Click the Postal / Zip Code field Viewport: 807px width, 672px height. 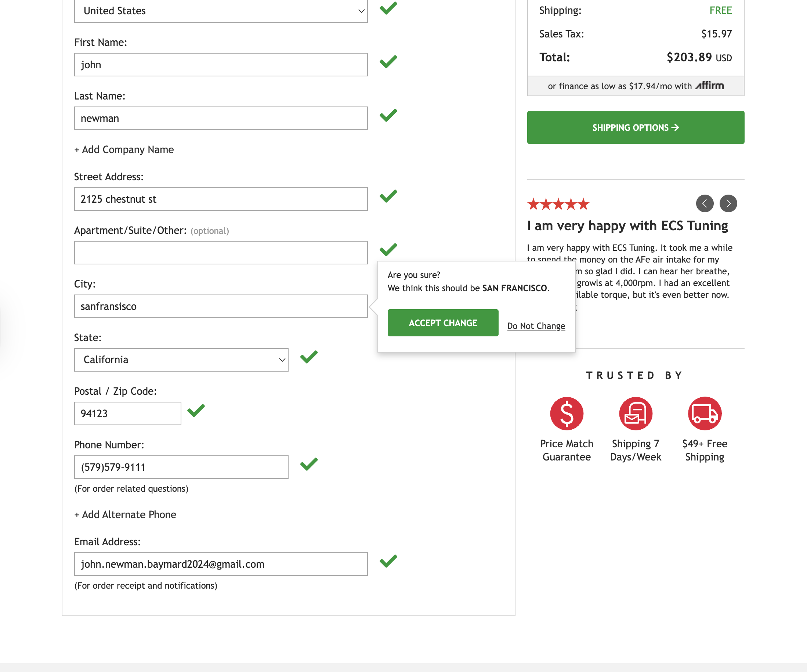click(127, 413)
